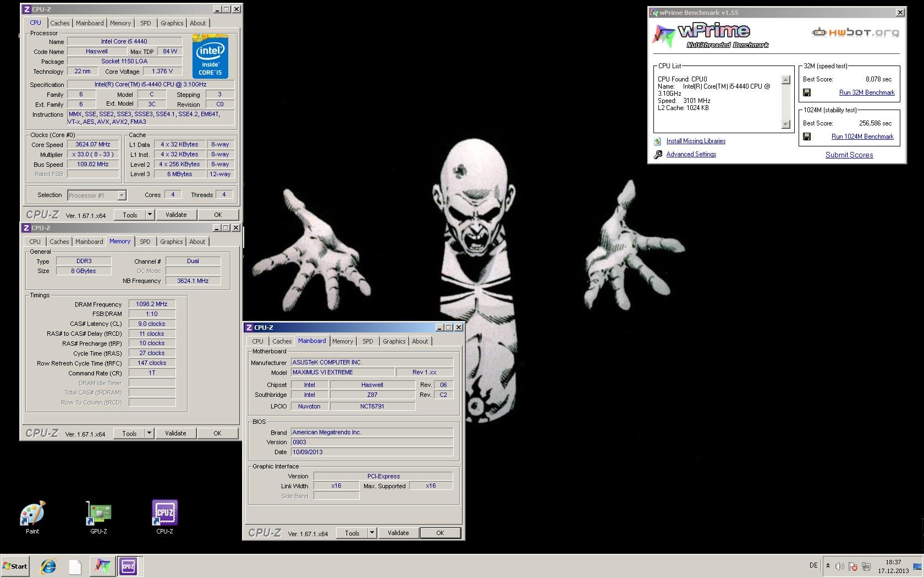Click Submit Scores link
The height and width of the screenshot is (578, 924).
(x=849, y=155)
